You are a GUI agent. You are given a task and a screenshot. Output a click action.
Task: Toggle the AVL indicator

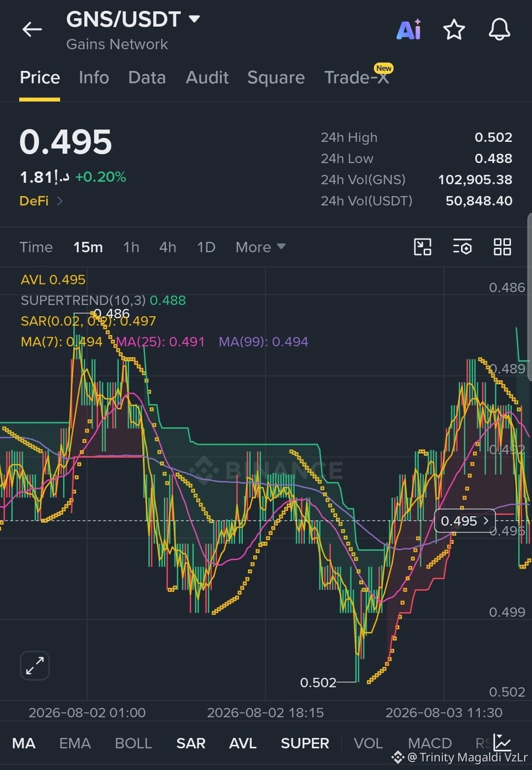(243, 743)
